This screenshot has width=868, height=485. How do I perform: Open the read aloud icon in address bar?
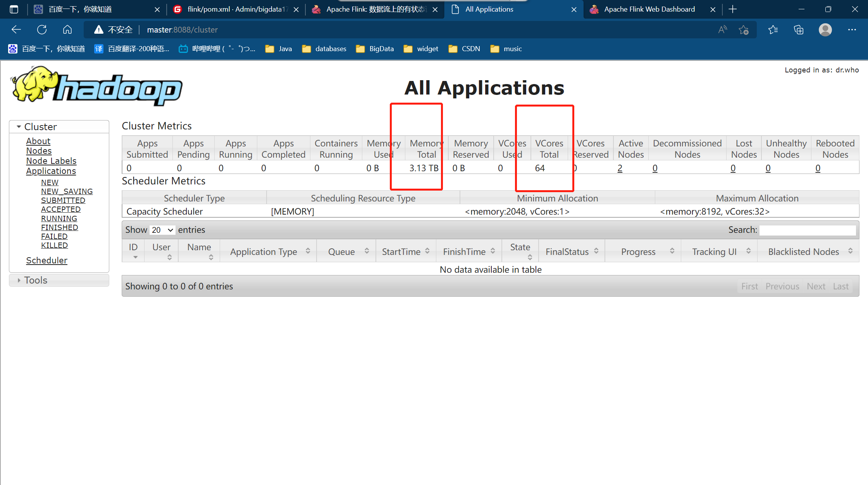[723, 30]
